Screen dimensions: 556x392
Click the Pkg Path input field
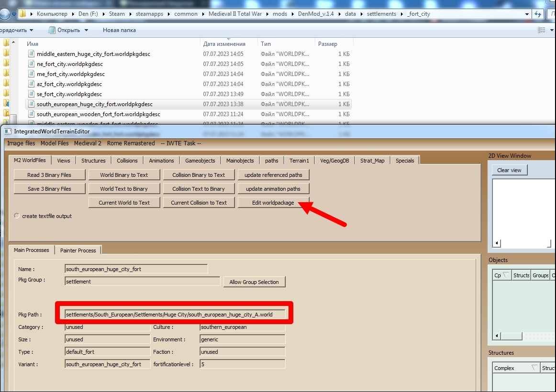click(175, 315)
